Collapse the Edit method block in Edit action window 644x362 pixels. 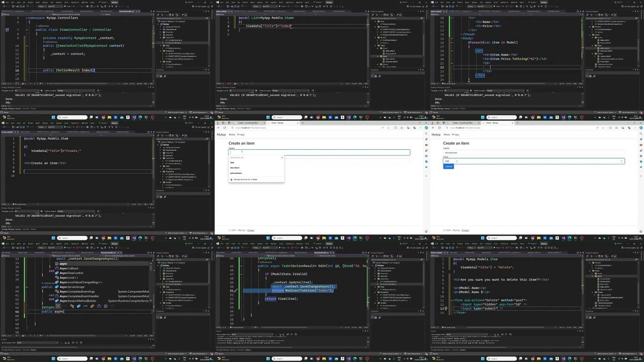(242, 266)
